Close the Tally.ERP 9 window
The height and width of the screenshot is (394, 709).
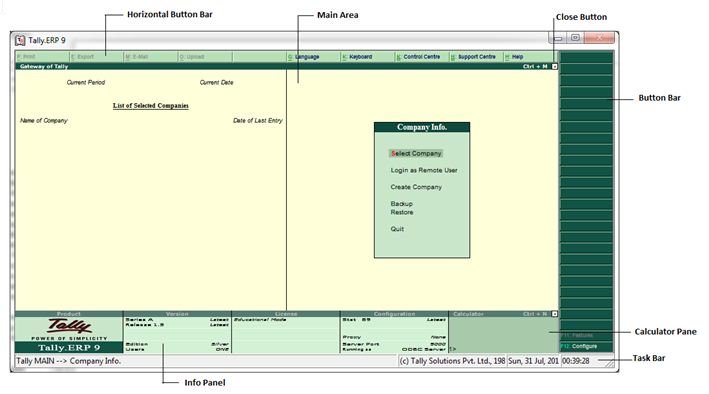pyautogui.click(x=599, y=38)
